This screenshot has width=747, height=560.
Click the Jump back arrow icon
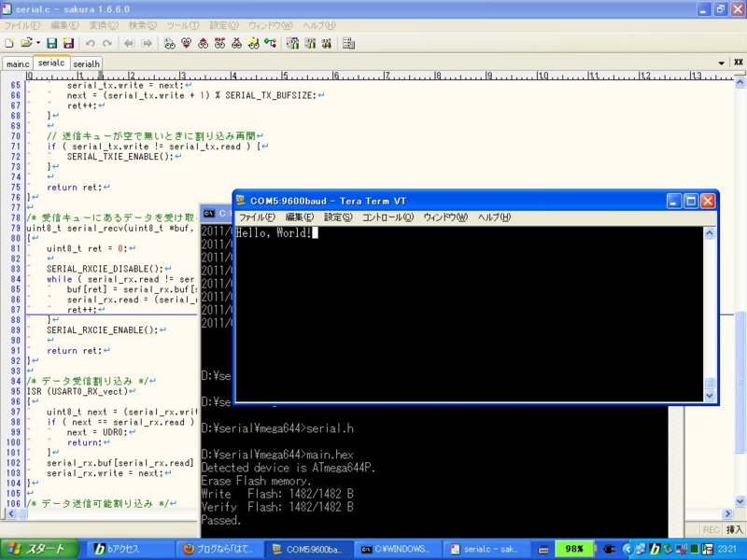coord(129,43)
